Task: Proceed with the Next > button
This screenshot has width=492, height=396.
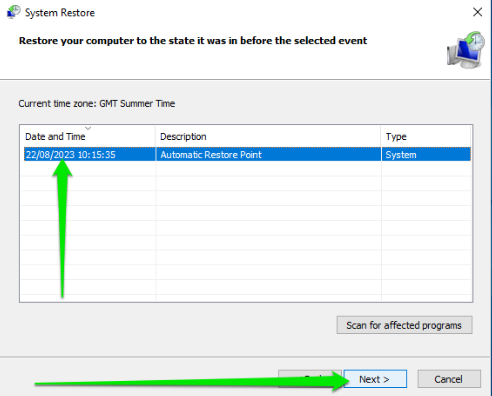Action: click(375, 379)
